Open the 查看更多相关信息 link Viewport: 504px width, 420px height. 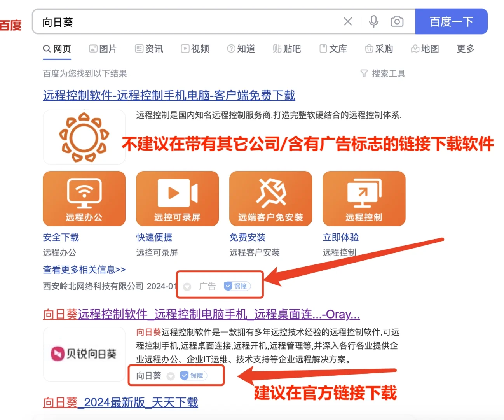click(84, 269)
